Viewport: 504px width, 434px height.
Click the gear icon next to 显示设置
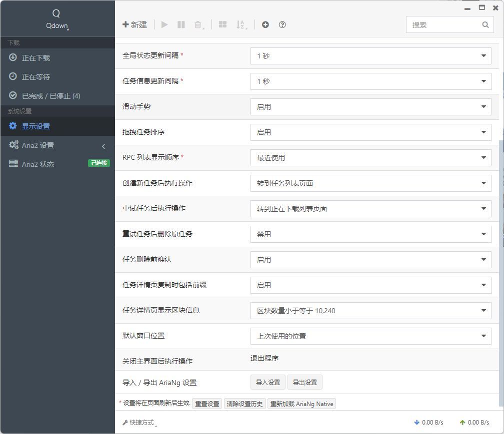(12, 126)
